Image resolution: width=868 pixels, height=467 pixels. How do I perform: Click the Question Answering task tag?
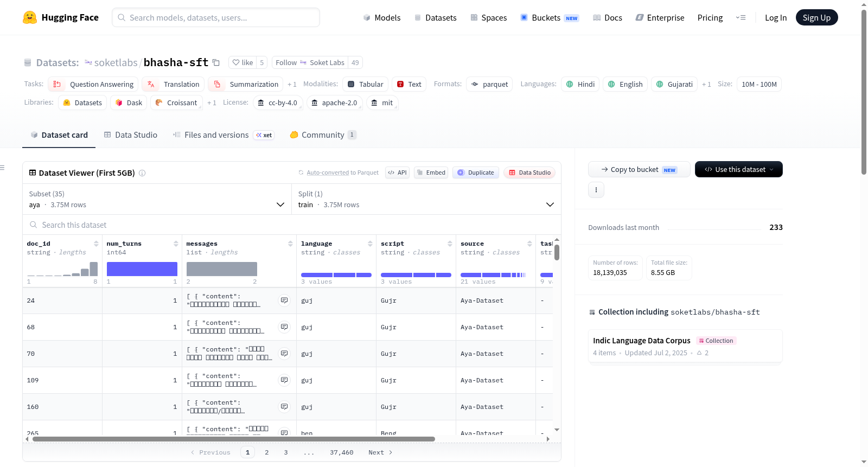point(93,84)
